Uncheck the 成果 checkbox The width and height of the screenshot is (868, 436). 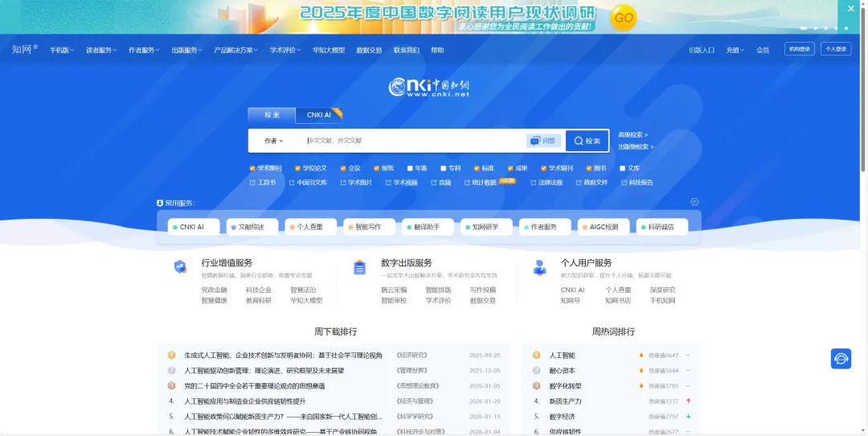click(x=510, y=168)
